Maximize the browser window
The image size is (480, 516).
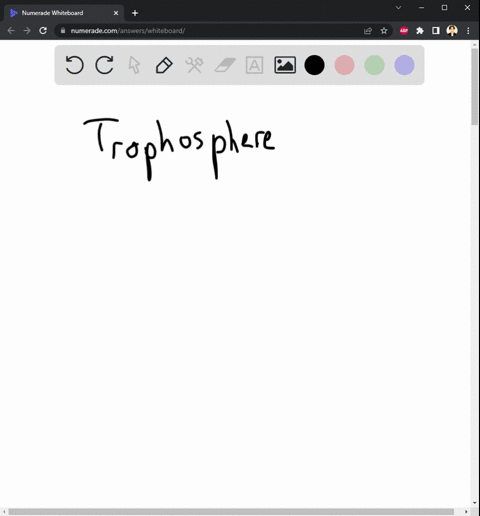point(444,7)
